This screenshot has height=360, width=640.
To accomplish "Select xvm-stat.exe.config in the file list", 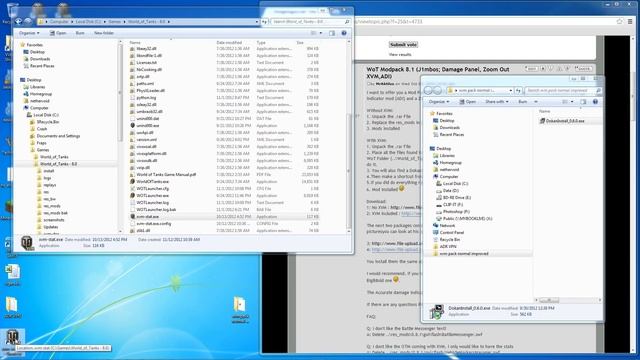I will pyautogui.click(x=153, y=223).
